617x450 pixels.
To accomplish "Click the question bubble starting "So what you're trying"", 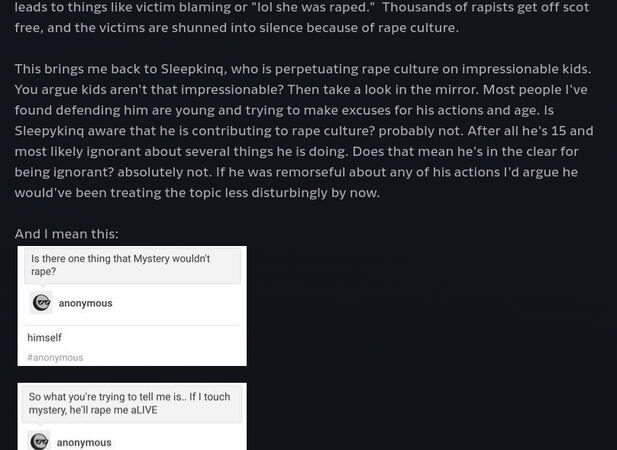I will tap(131, 403).
